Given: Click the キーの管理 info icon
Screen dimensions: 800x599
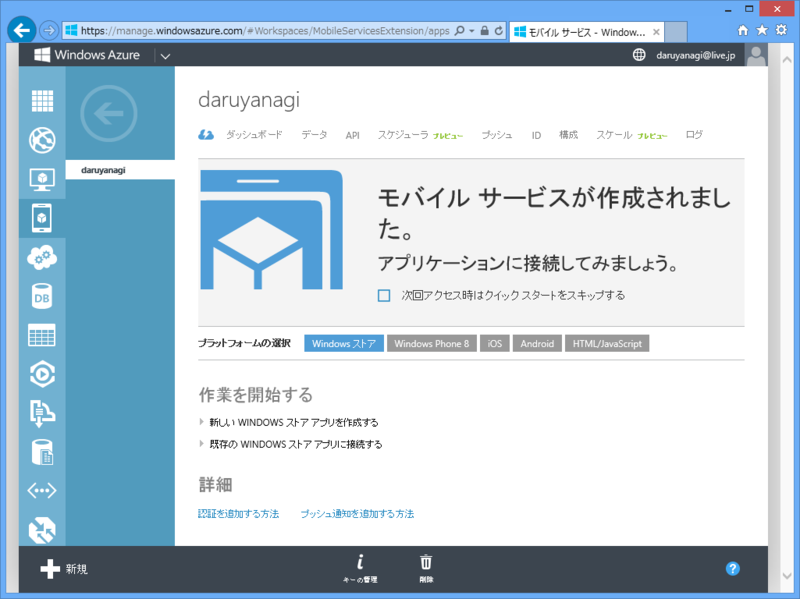Looking at the screenshot, I should (360, 568).
